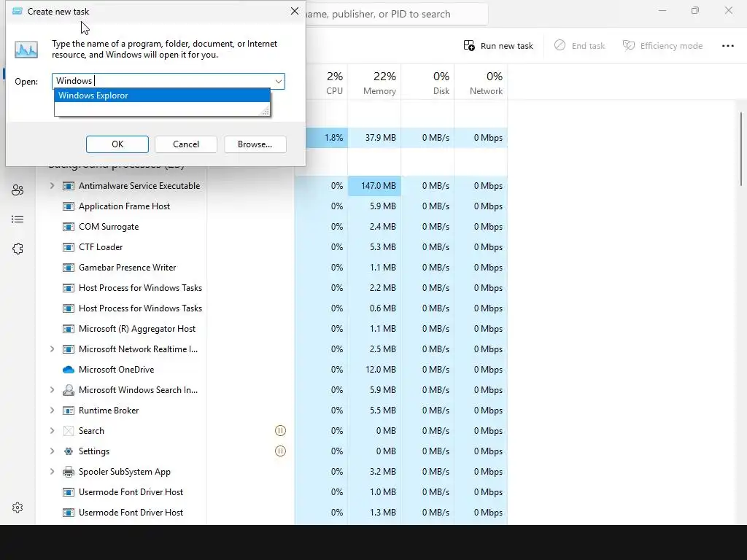
Task: Expand the Search process group
Action: 52,431
